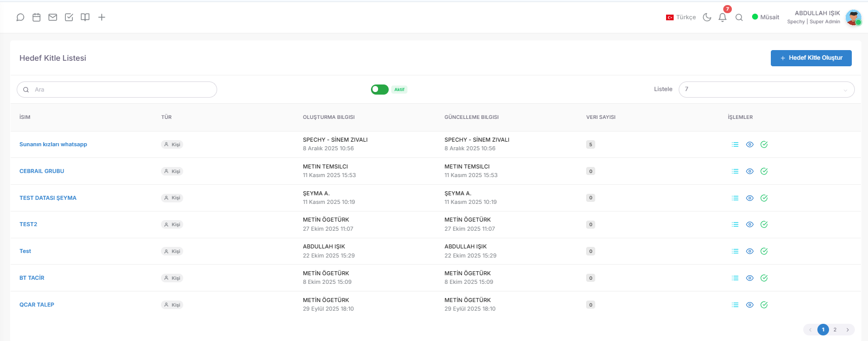The image size is (868, 341).
Task: Click previous page arrow in pagination
Action: coord(810,330)
